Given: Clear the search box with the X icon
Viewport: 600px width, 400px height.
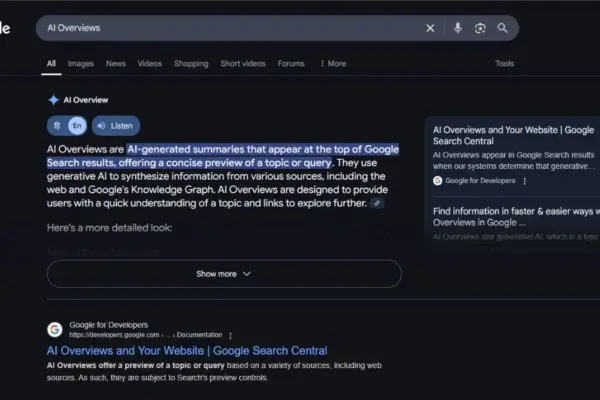Looking at the screenshot, I should 430,28.
